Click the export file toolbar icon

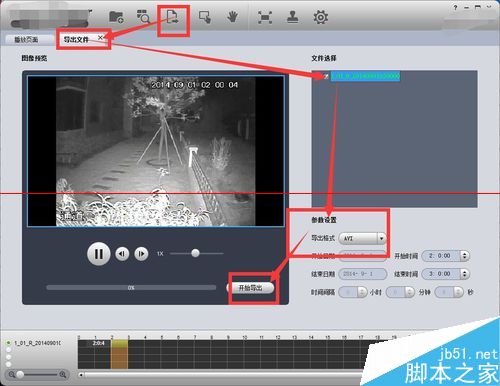(173, 17)
